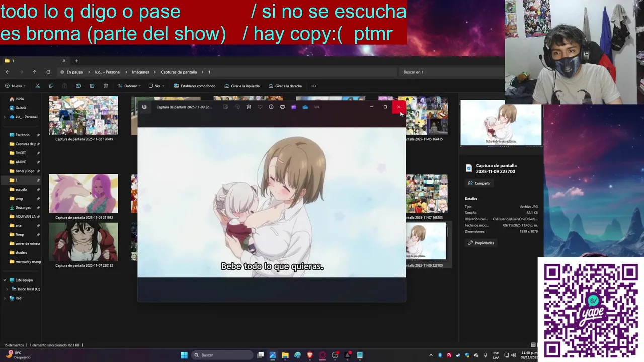The height and width of the screenshot is (362, 644).
Task: Click the Cut scissors icon in File Explorer
Action: click(37, 86)
